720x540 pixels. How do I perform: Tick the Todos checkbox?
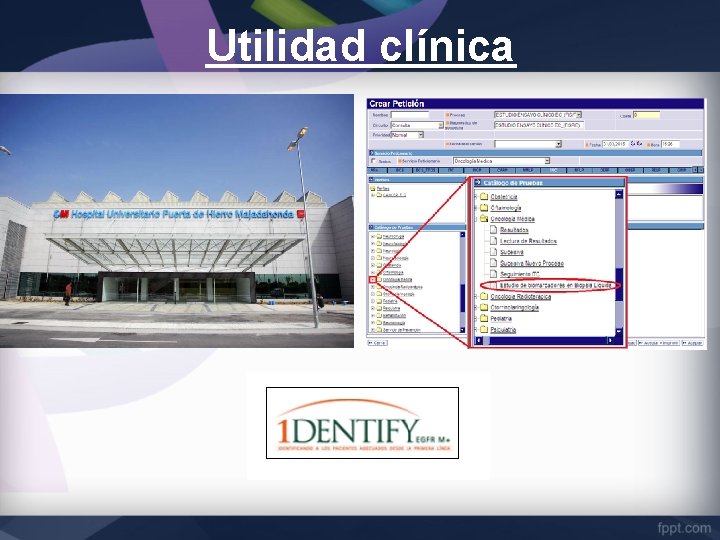(373, 161)
